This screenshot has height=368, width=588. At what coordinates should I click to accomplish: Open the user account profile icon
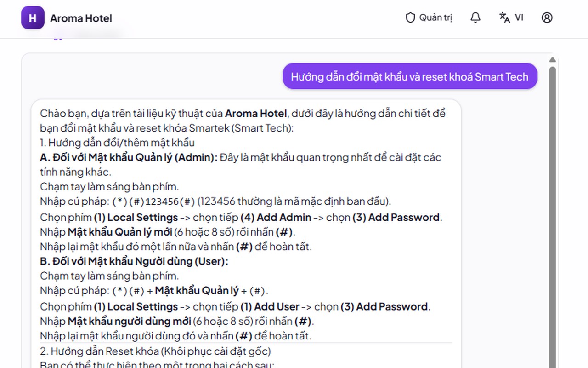tap(547, 18)
